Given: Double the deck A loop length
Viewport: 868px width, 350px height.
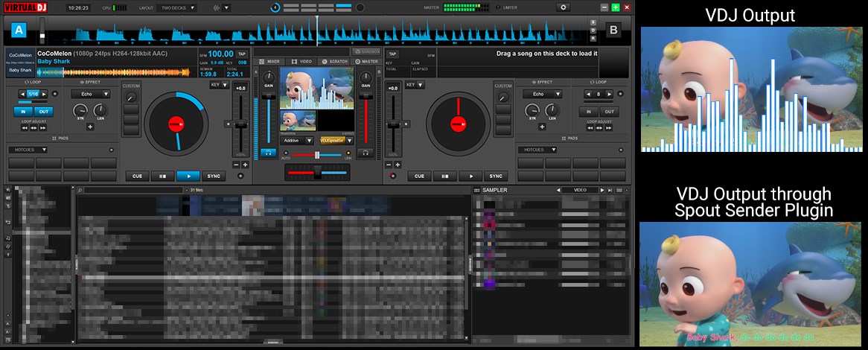Looking at the screenshot, I should (x=44, y=94).
